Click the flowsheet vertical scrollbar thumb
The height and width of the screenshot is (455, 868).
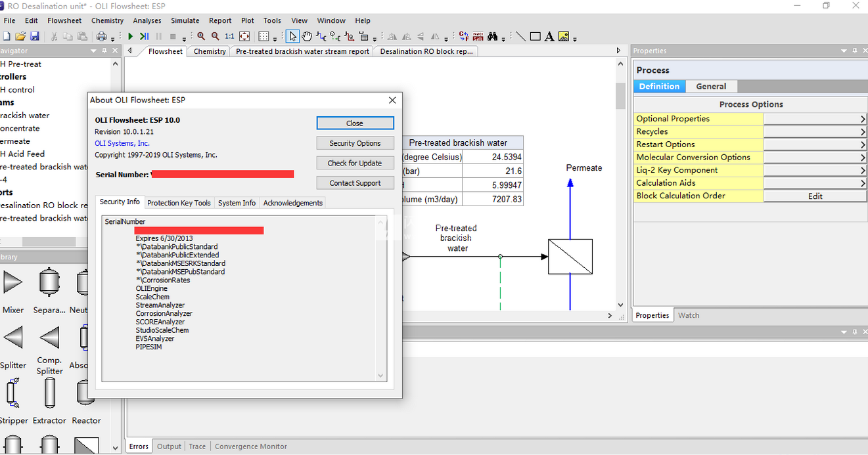tap(620, 96)
